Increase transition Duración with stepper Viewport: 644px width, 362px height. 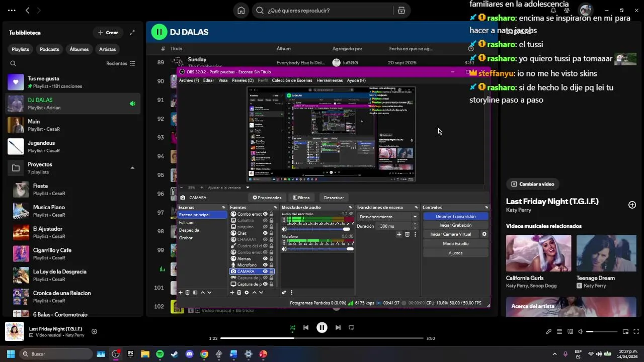pos(415,225)
